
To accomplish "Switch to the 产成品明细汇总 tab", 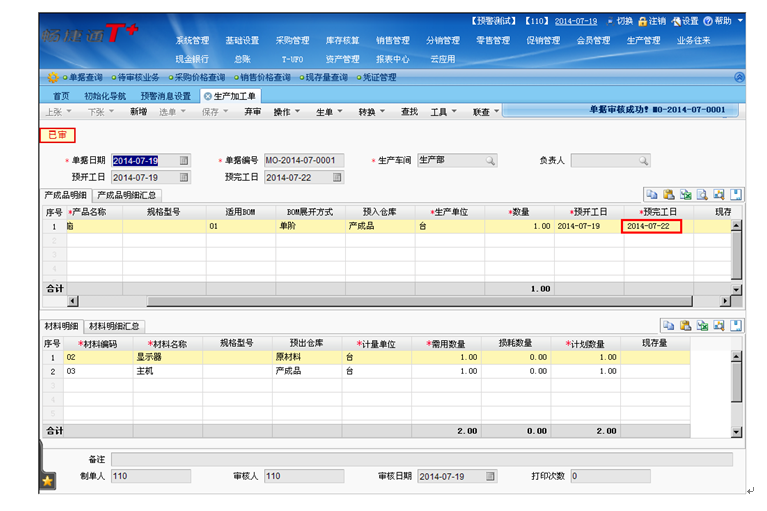I will point(128,195).
